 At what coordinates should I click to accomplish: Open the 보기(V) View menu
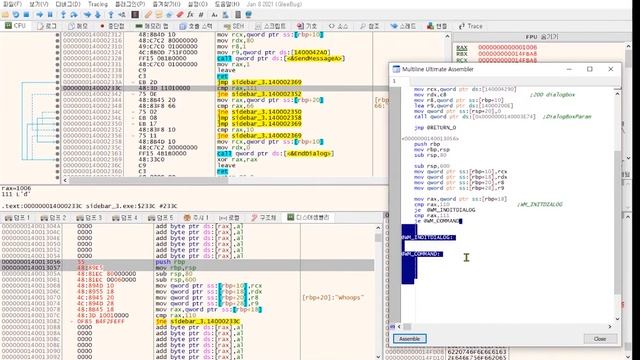[x=39, y=4]
